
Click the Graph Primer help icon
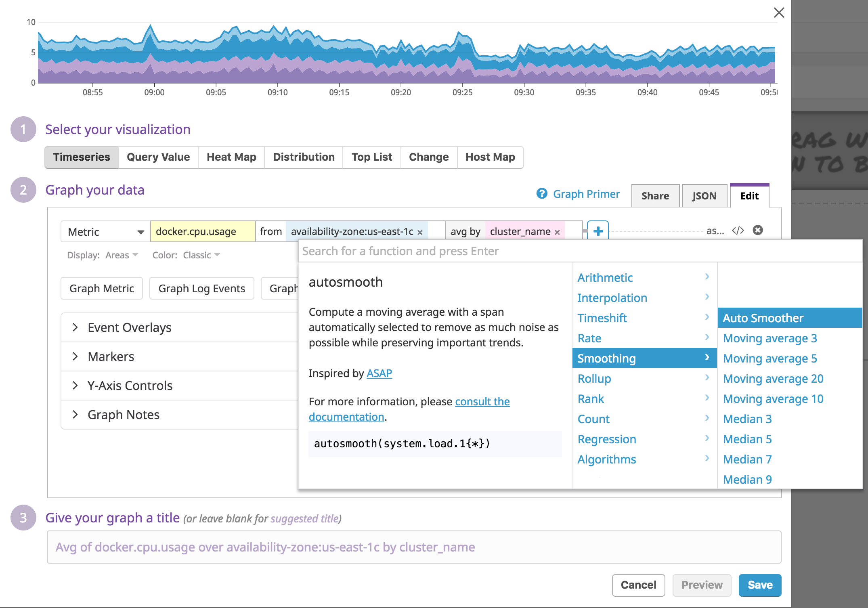tap(541, 194)
